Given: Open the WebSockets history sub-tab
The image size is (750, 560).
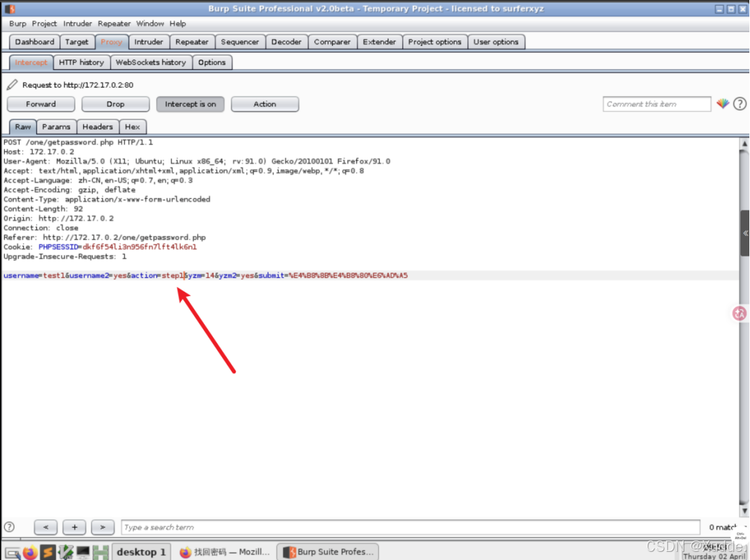Looking at the screenshot, I should pyautogui.click(x=151, y=63).
